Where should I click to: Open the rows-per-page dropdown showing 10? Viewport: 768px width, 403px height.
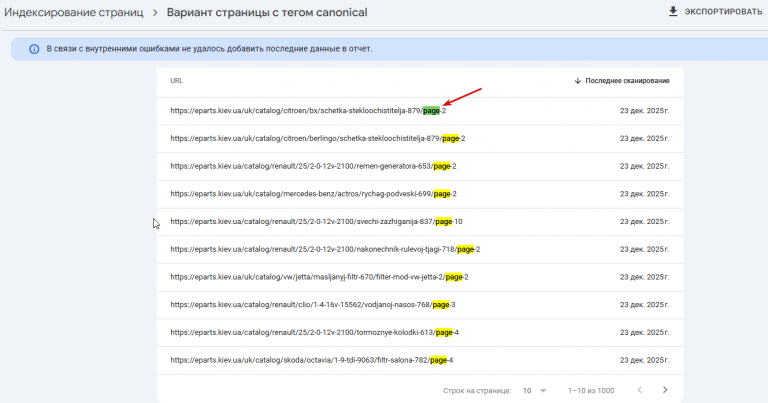[534, 391]
